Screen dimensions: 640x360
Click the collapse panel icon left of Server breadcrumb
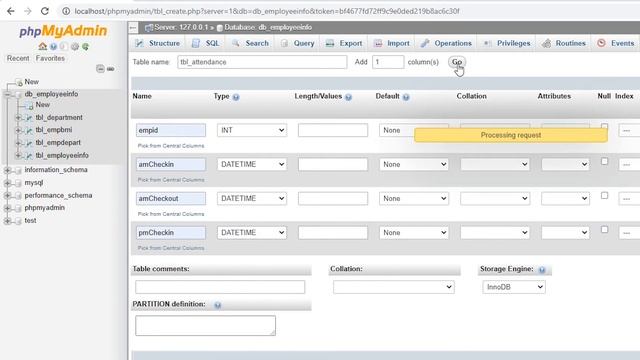click(133, 28)
